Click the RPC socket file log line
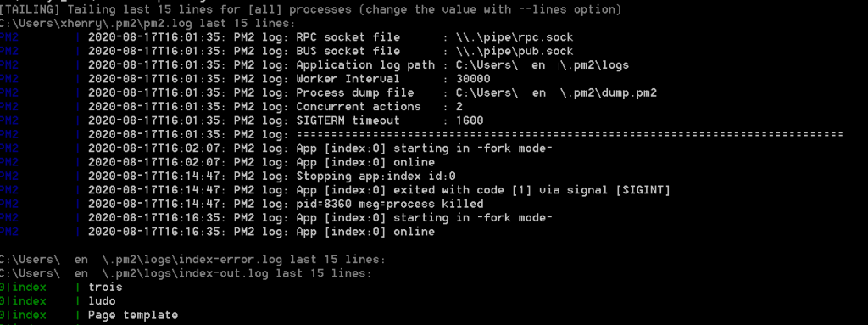Screen dimensions: 868x325 331,37
